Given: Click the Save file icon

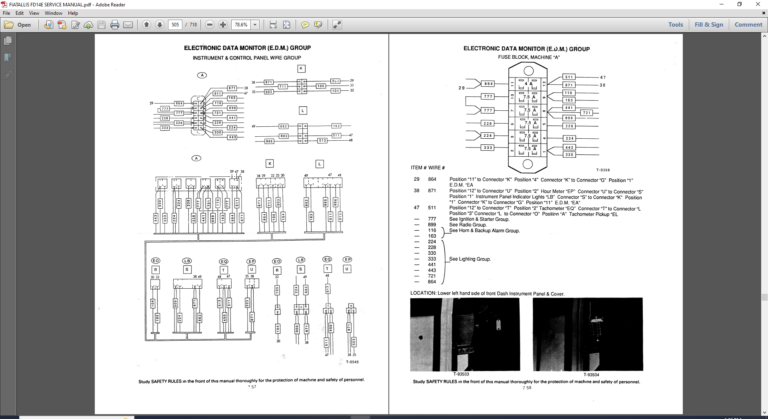Looking at the screenshot, I should click(101, 24).
